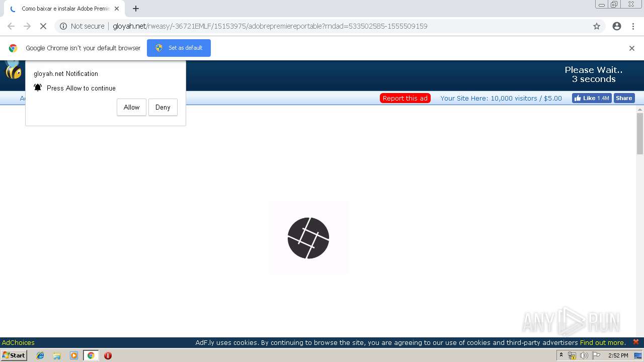Like the page with the Facebook Like button
Screen dimensions: 644x362
point(592,98)
